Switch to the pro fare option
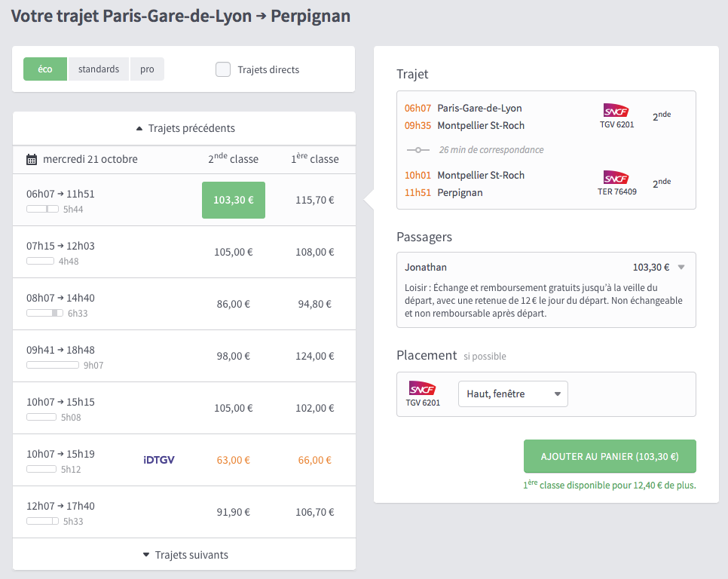The width and height of the screenshot is (728, 579). (x=146, y=69)
